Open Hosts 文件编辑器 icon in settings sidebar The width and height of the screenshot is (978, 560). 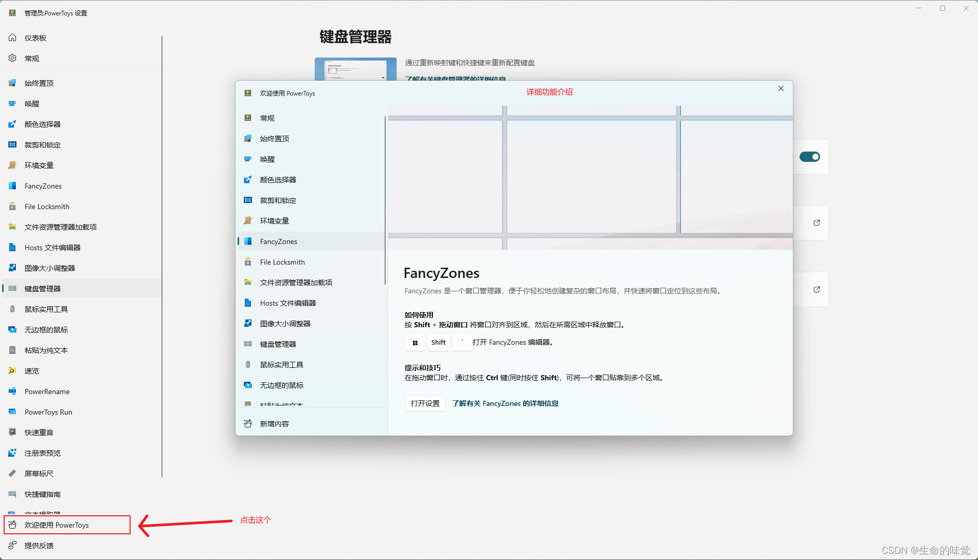(12, 247)
